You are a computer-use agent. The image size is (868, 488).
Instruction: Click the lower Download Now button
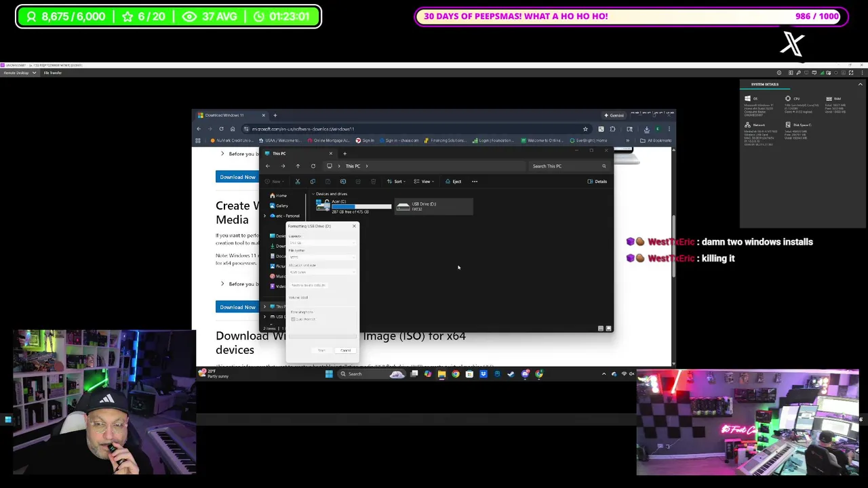tap(237, 307)
